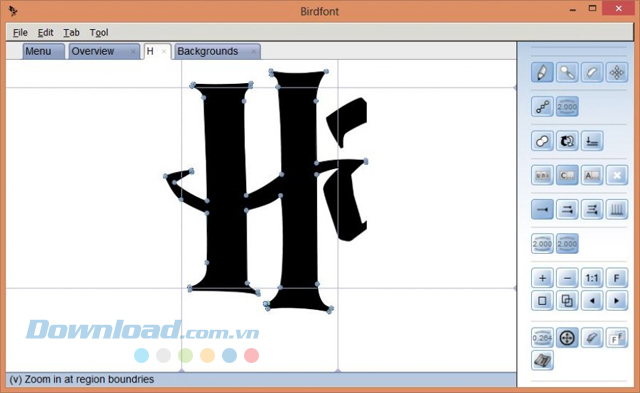Select the zoom magnifier tool
Image resolution: width=640 pixels, height=393 pixels.
pyautogui.click(x=567, y=73)
